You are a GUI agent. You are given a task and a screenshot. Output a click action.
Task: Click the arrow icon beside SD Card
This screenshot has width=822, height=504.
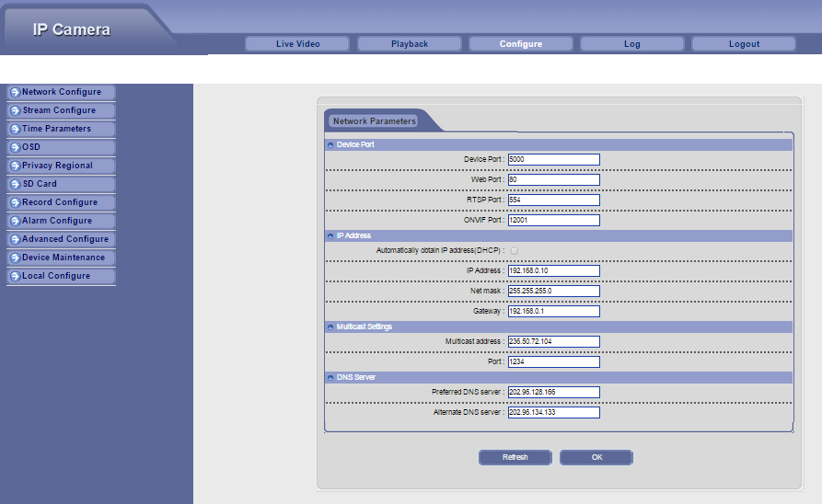point(16,185)
